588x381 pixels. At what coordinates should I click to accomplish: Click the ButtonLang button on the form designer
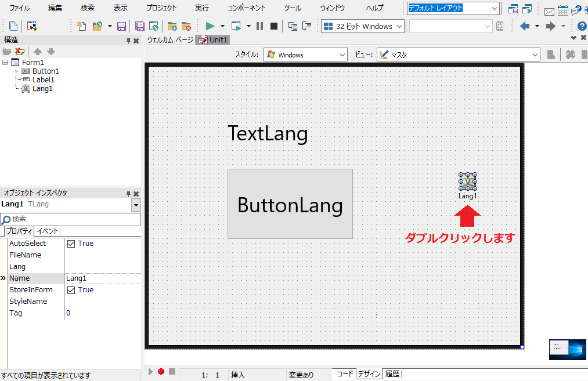tap(290, 204)
